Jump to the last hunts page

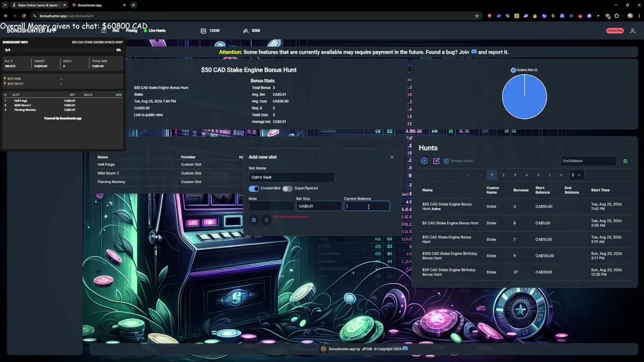tap(561, 175)
